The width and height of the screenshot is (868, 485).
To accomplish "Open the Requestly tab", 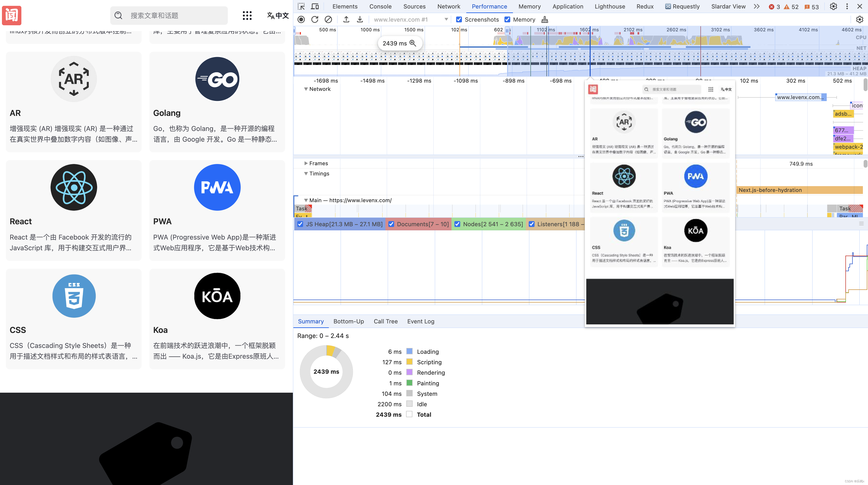I will [682, 6].
